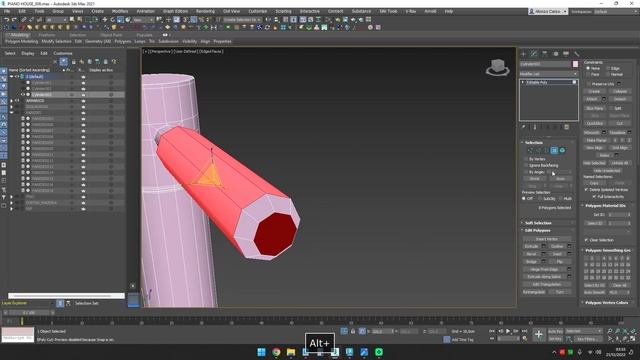Click the object color swatch

[575, 64]
